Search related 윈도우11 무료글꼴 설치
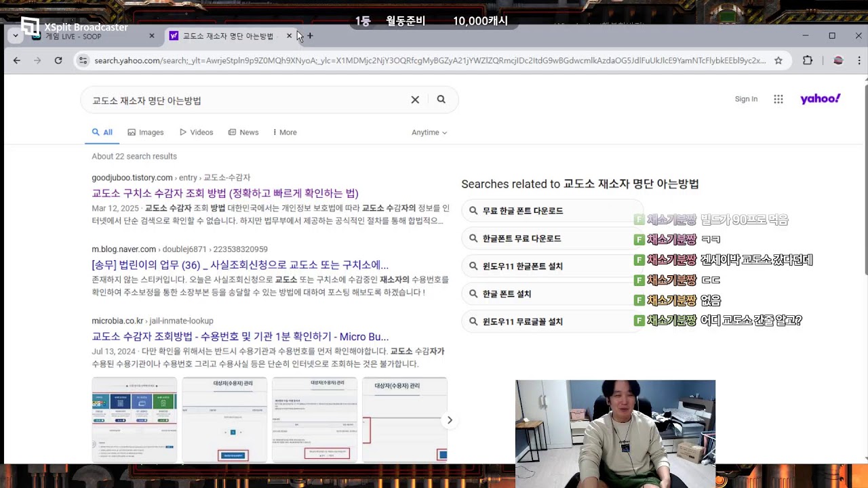Screen dimensions: 868x488 coord(552,321)
